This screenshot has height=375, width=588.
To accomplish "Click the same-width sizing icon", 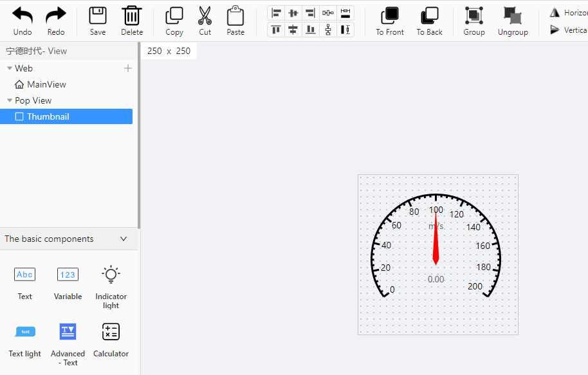I will [345, 13].
